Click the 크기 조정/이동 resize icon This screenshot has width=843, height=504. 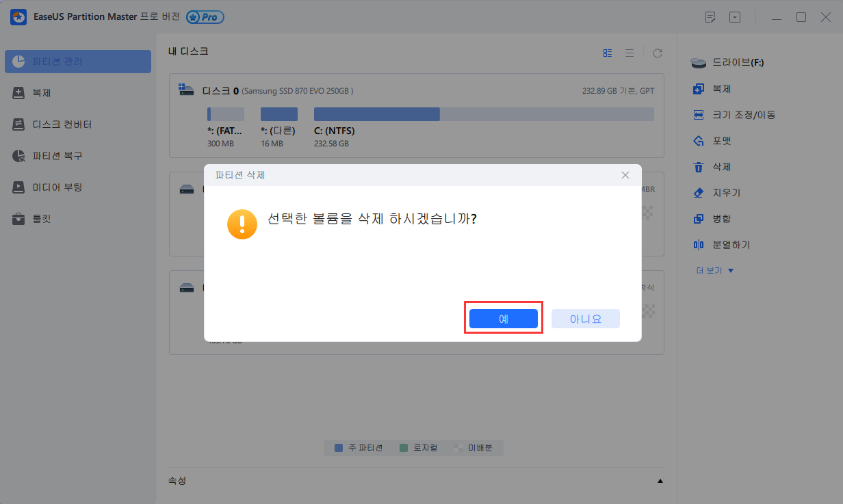[x=699, y=115]
